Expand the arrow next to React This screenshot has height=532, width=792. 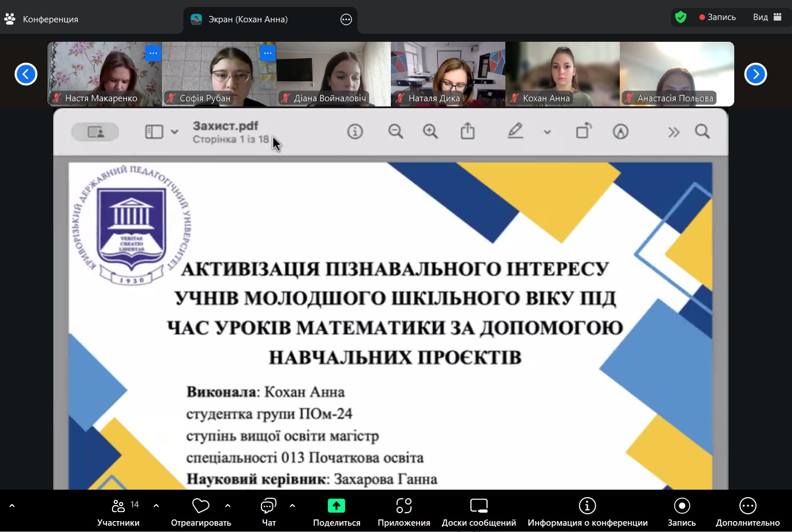[x=228, y=506]
